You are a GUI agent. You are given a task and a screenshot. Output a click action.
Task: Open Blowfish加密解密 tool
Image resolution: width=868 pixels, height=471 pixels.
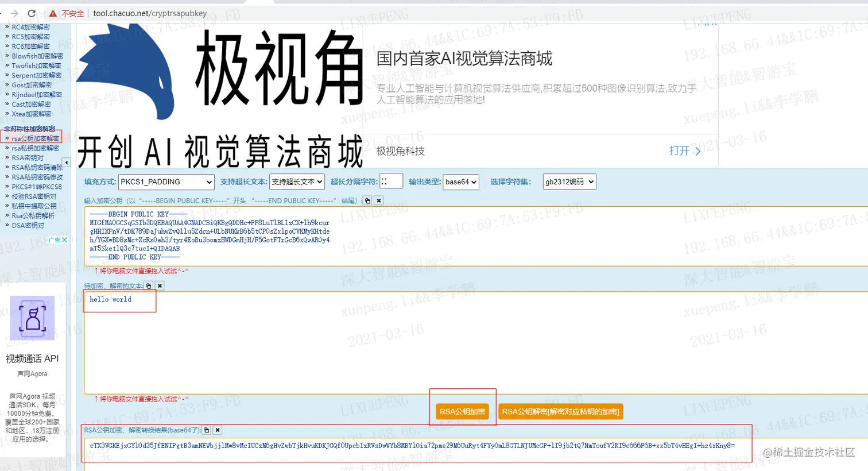coord(37,56)
